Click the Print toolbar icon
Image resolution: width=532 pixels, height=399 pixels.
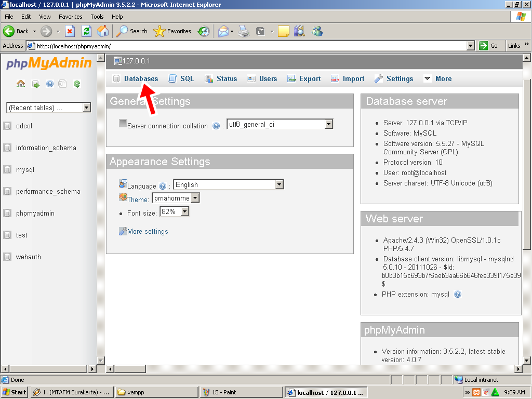pos(244,31)
